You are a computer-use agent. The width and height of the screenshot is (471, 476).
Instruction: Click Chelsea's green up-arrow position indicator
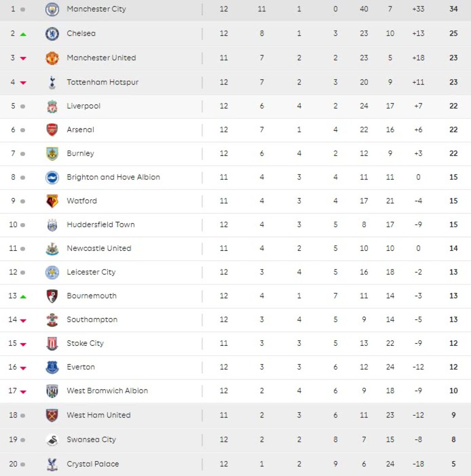pyautogui.click(x=23, y=34)
